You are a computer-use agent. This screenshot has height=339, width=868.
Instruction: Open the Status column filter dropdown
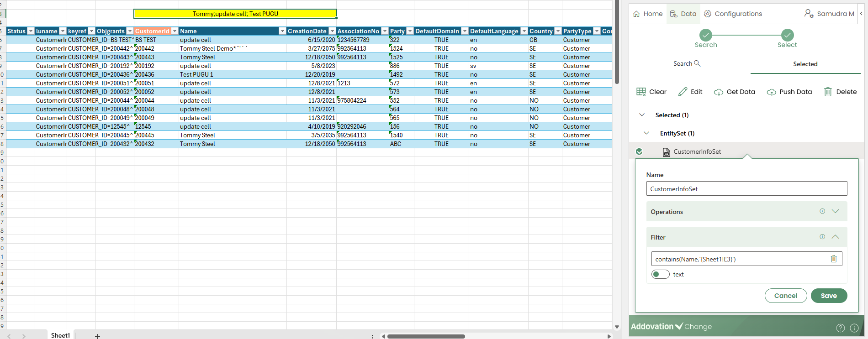pos(31,31)
